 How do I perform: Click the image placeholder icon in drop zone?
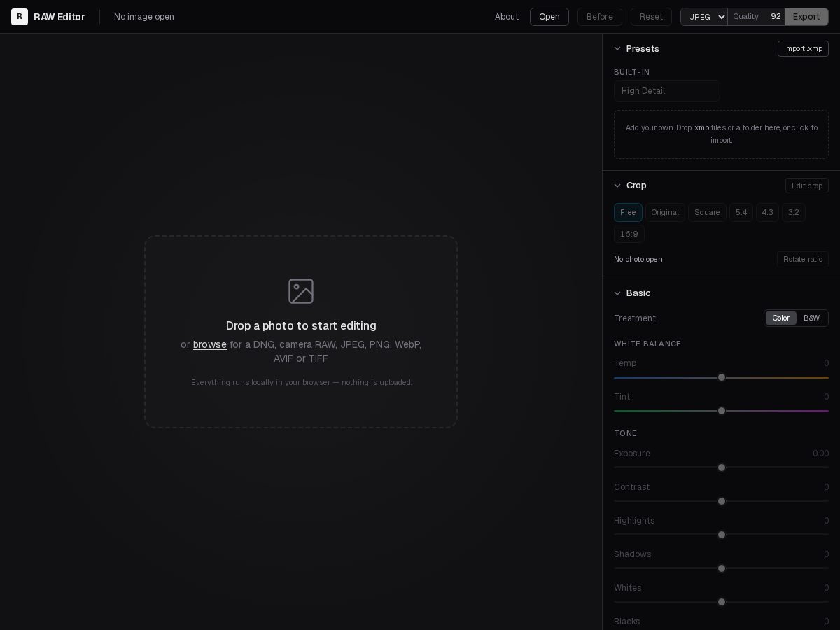coord(301,291)
